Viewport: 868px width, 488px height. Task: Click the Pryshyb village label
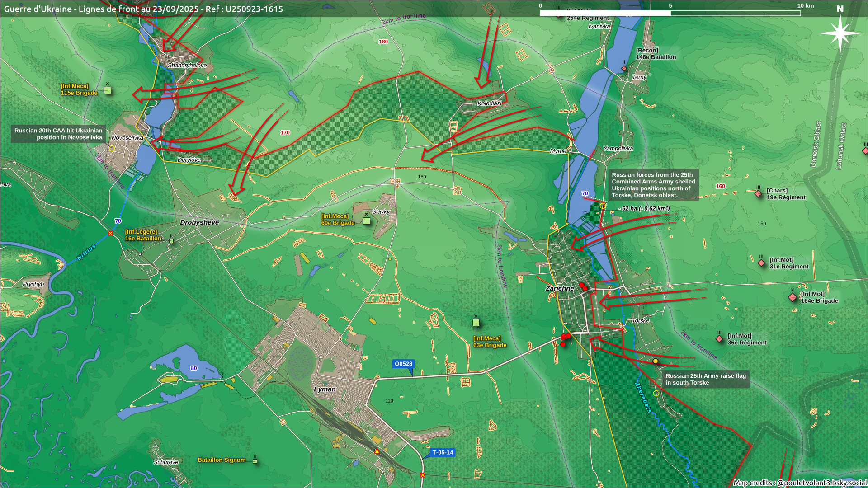[33, 284]
